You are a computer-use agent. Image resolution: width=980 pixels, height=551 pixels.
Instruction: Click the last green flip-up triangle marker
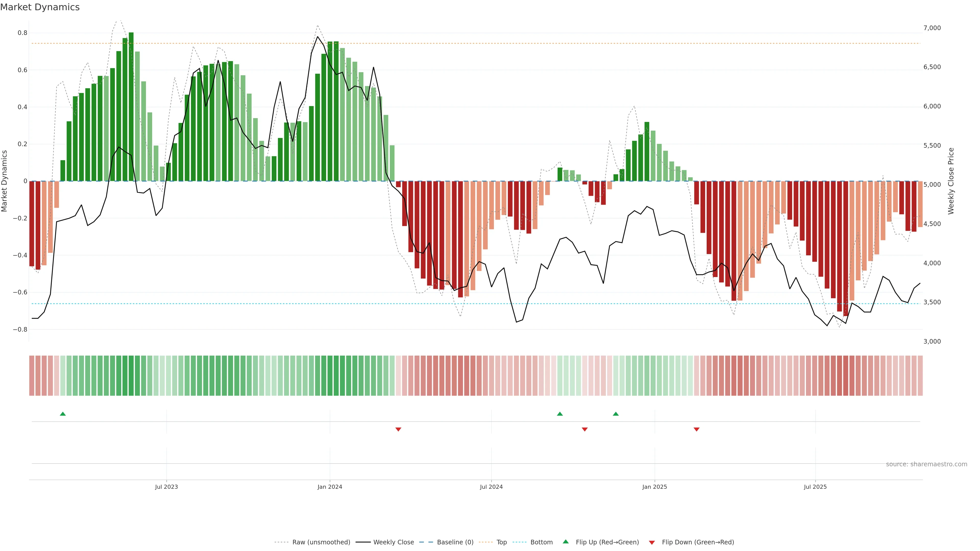[x=616, y=414]
